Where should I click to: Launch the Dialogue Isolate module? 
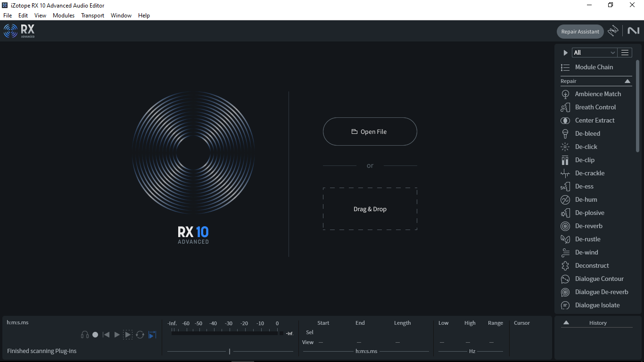coord(597,305)
